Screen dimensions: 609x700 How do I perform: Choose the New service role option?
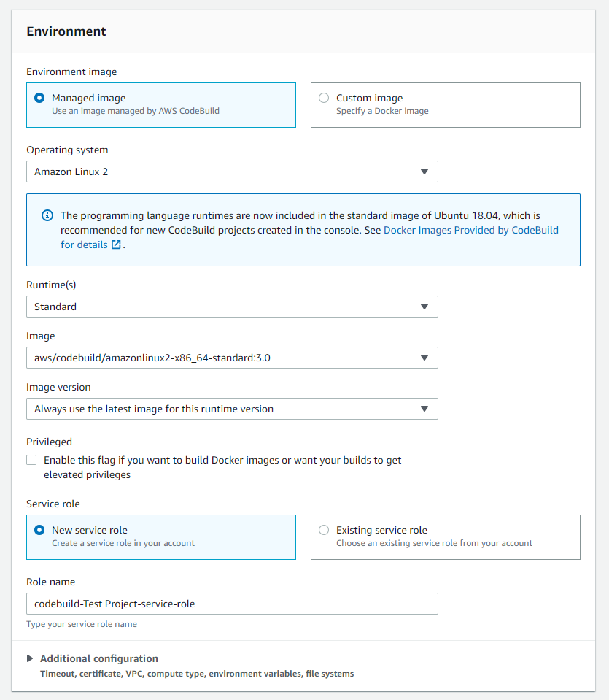[x=39, y=530]
